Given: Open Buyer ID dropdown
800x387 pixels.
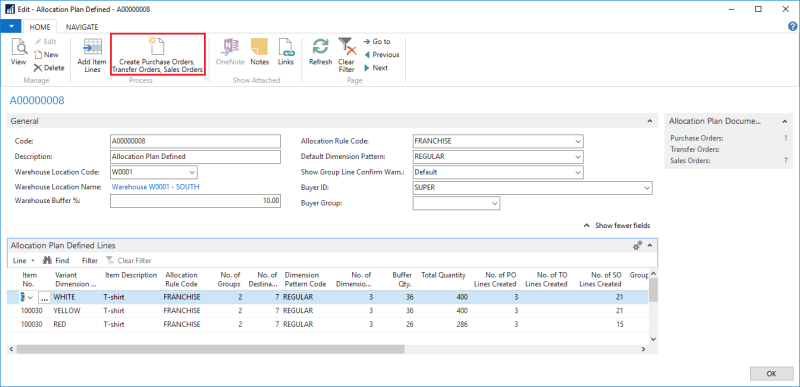Looking at the screenshot, I should coord(647,188).
